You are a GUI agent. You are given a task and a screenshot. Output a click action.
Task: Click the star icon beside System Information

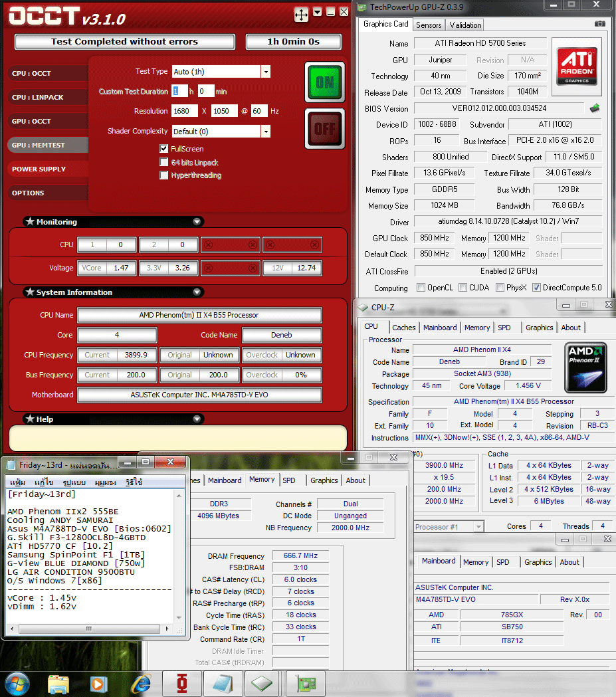click(30, 292)
